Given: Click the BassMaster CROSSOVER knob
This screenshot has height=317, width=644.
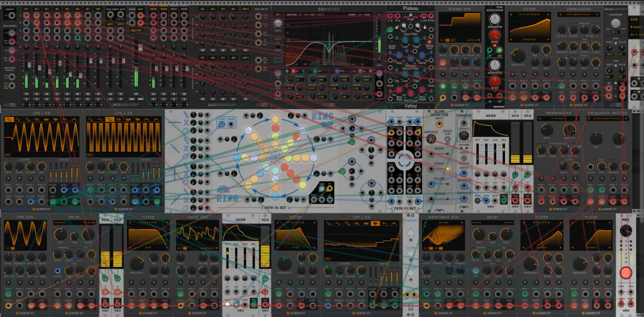Looking at the screenshot, I should tap(614, 24).
